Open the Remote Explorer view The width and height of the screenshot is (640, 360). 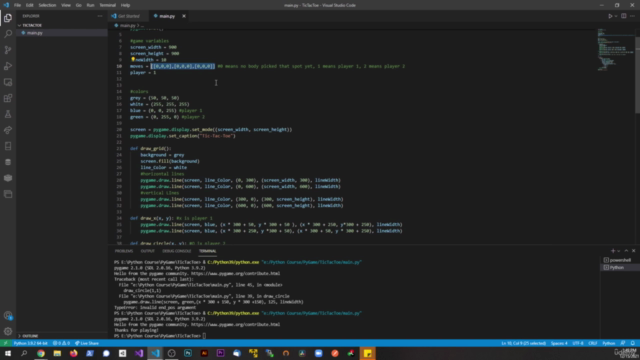pos(8,82)
